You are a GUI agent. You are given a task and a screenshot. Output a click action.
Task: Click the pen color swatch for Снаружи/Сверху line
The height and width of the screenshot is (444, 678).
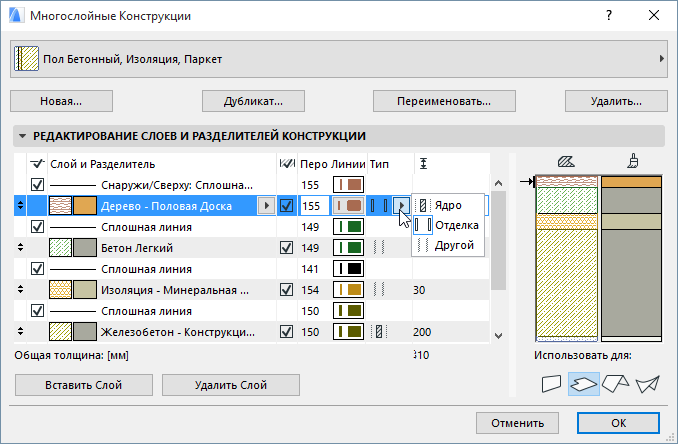tap(348, 185)
